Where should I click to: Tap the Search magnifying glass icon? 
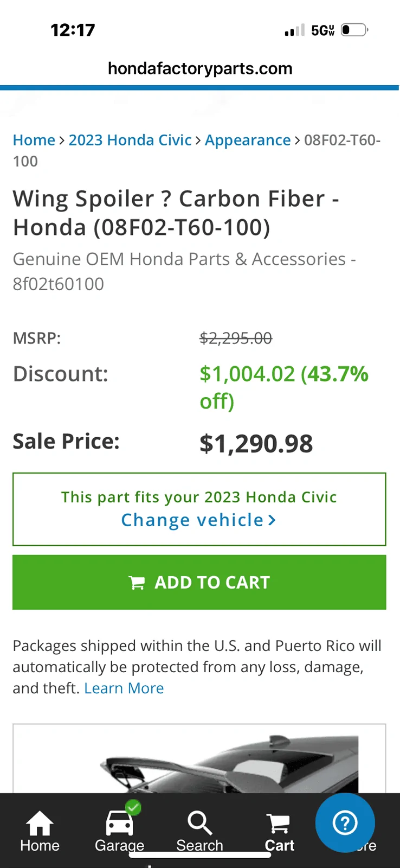(x=199, y=824)
